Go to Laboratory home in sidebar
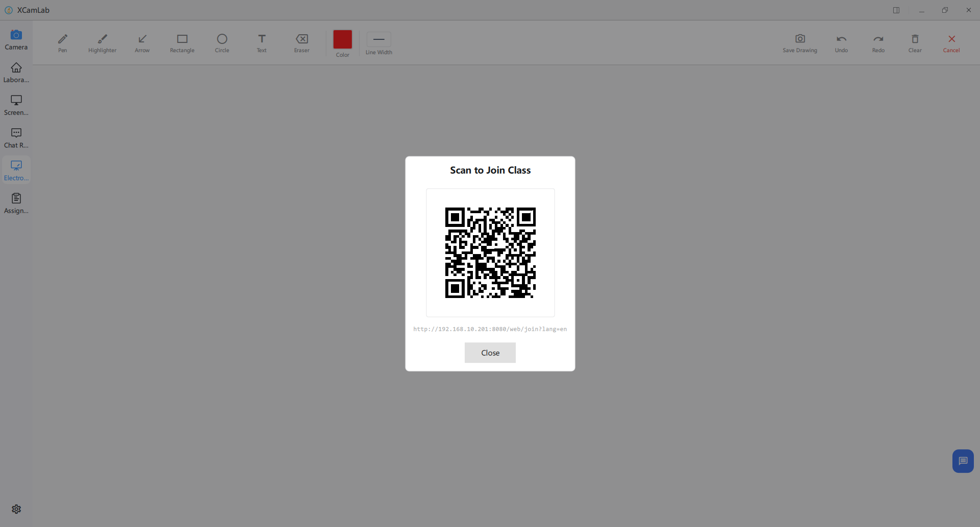Screen dimensions: 980x527 pos(16,72)
